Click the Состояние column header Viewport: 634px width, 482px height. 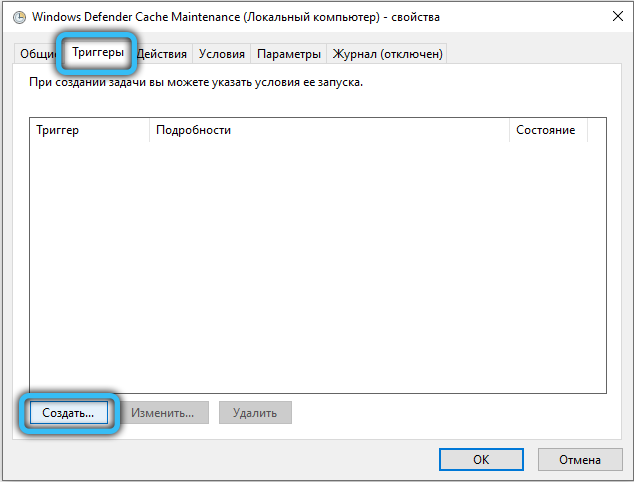[548, 130]
